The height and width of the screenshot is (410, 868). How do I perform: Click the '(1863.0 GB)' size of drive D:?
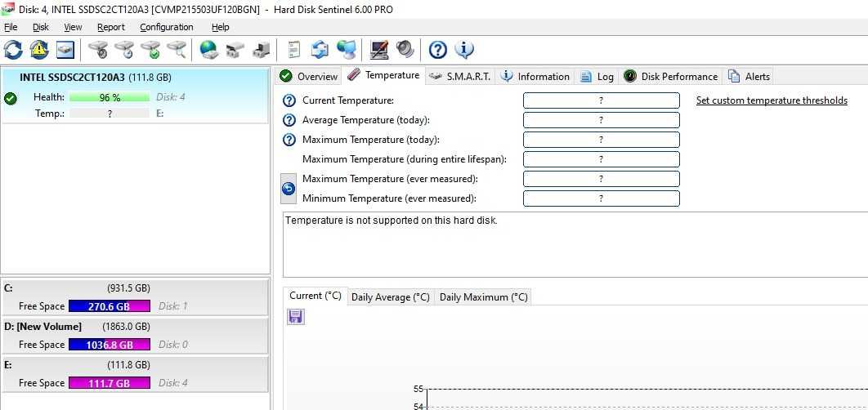(x=126, y=327)
